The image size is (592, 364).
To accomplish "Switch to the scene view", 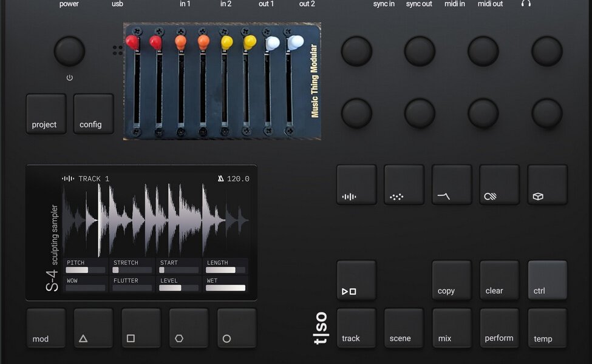I will [x=404, y=328].
